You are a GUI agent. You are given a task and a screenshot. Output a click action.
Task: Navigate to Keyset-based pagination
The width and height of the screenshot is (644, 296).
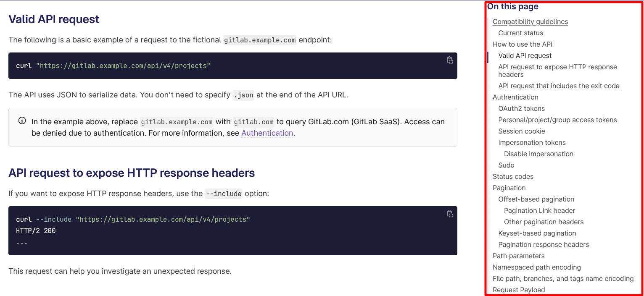click(x=537, y=233)
